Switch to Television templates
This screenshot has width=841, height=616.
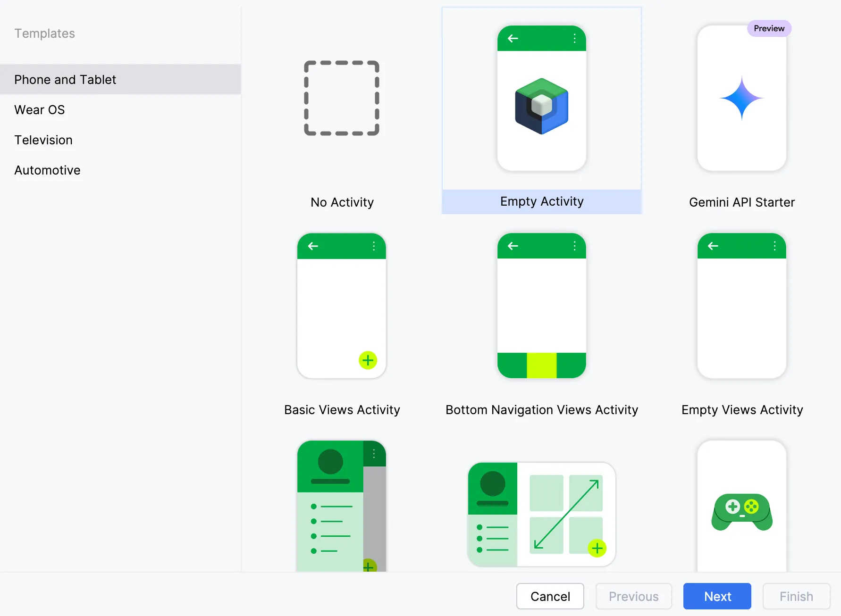click(120, 140)
